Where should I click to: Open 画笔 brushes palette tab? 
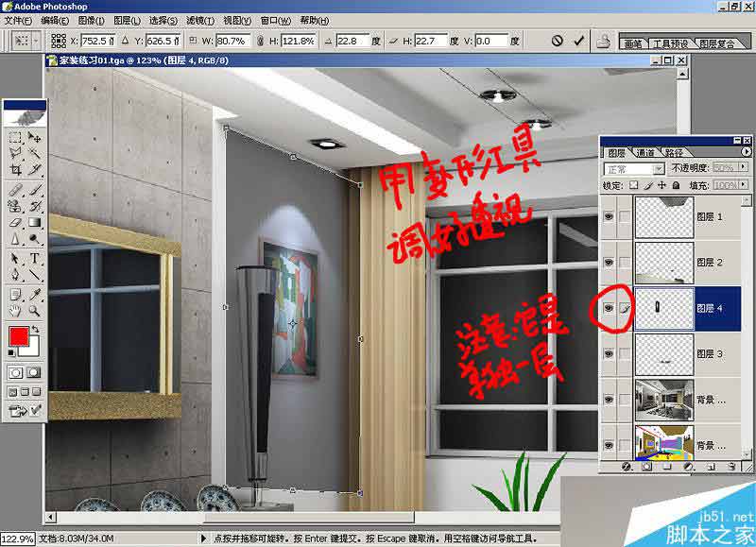tap(632, 43)
